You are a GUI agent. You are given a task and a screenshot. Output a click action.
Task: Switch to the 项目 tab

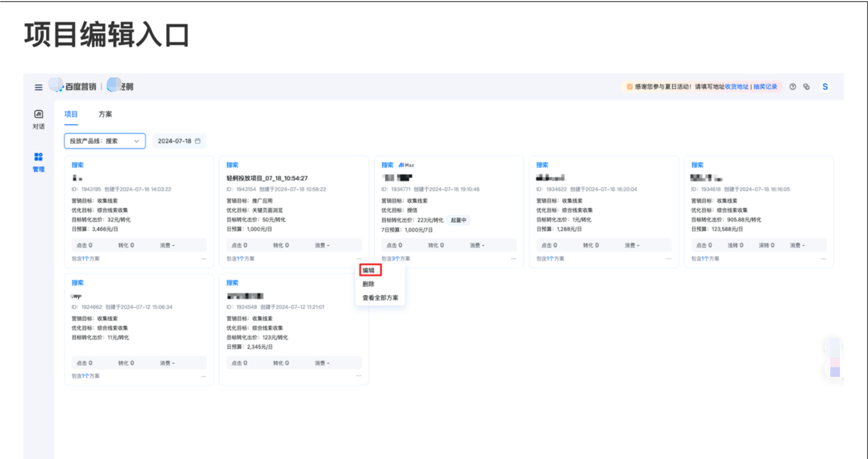(71, 115)
